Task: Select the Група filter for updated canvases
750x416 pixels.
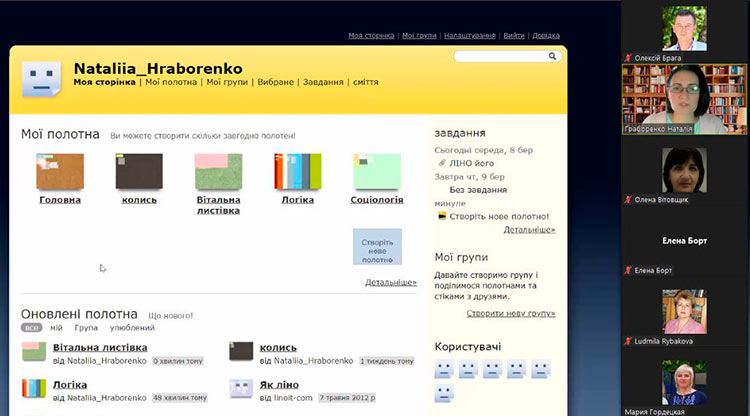Action: tap(86, 328)
